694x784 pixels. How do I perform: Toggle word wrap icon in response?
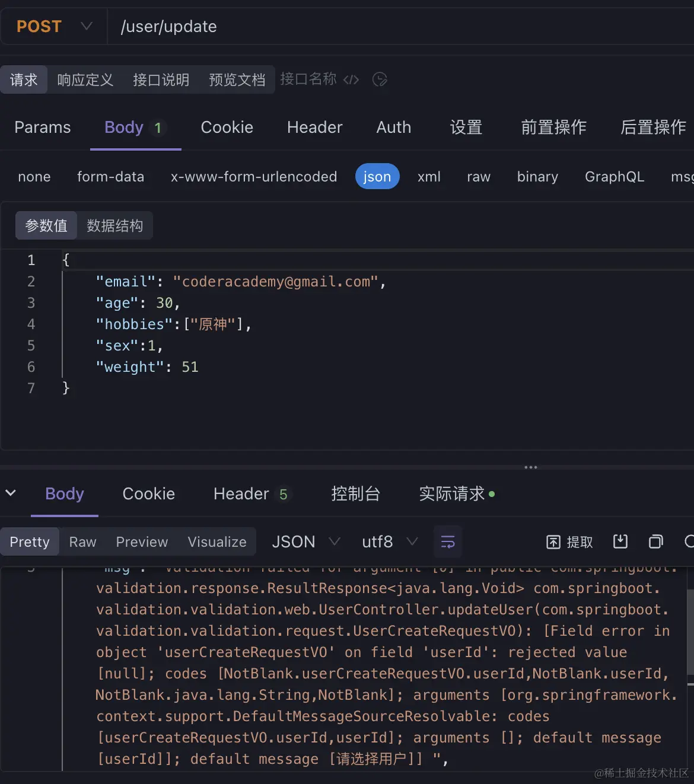coord(448,541)
